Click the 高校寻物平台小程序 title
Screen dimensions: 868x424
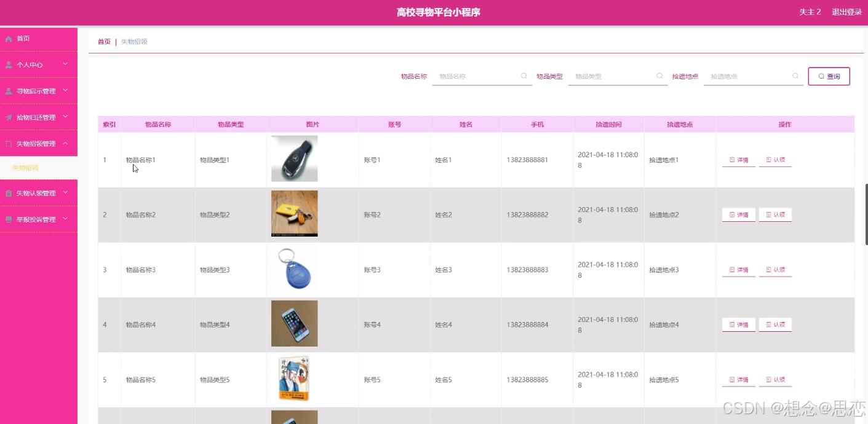click(439, 12)
